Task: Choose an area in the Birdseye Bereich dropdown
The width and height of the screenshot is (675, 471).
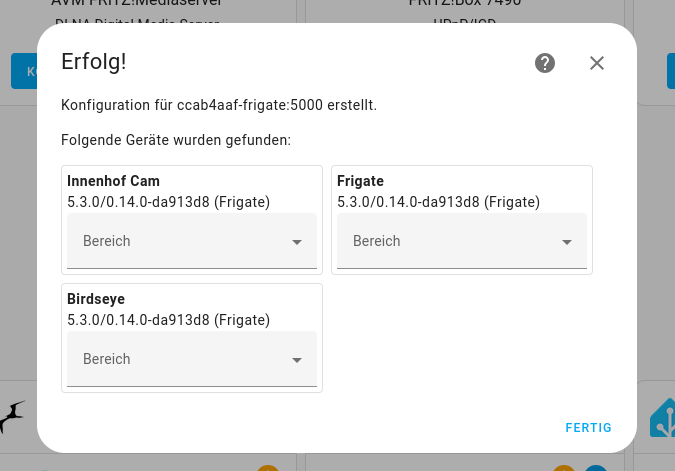Action: coord(192,359)
